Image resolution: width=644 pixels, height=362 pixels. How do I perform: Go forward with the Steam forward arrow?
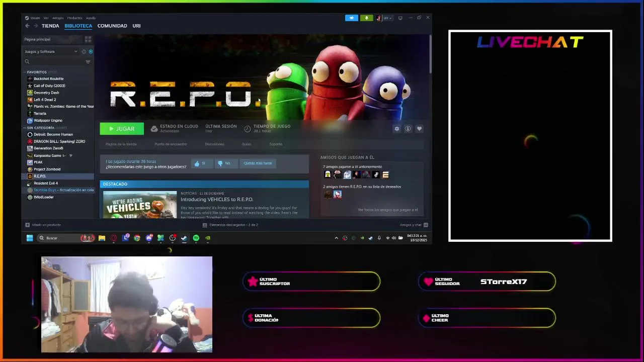(36, 26)
